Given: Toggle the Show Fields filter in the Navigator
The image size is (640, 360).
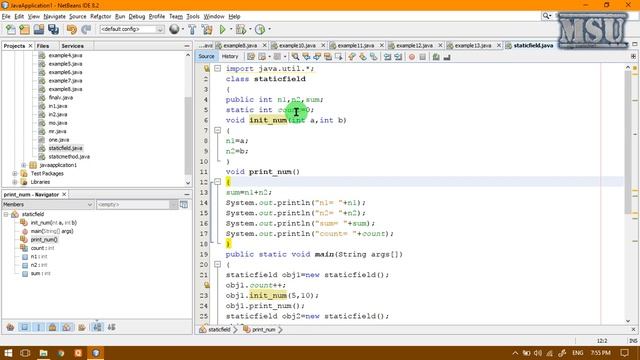Looking at the screenshot, I should pyautogui.click(x=24, y=327).
